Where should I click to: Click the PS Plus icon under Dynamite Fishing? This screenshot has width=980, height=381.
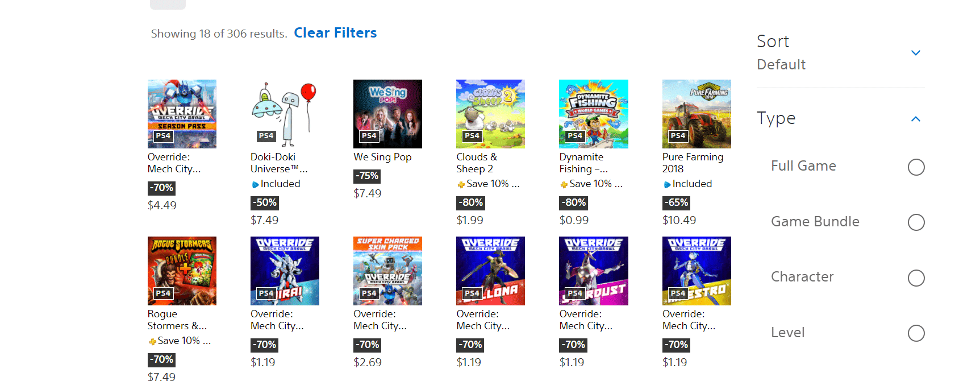pos(564,184)
